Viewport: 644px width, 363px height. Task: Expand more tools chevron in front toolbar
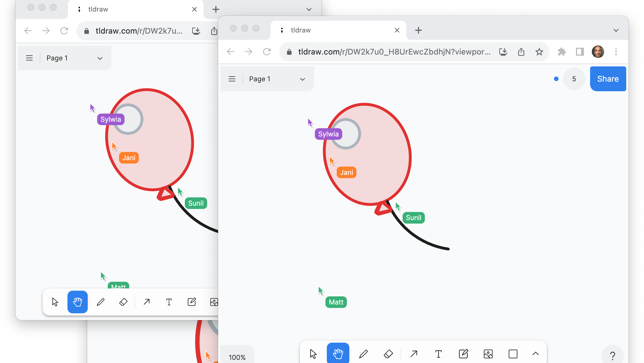(x=535, y=354)
